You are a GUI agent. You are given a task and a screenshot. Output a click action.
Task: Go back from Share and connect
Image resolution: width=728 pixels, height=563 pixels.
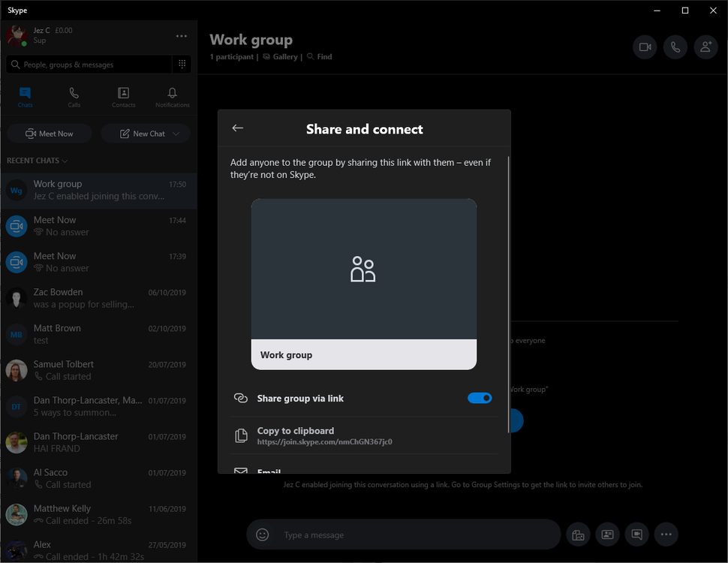click(237, 128)
